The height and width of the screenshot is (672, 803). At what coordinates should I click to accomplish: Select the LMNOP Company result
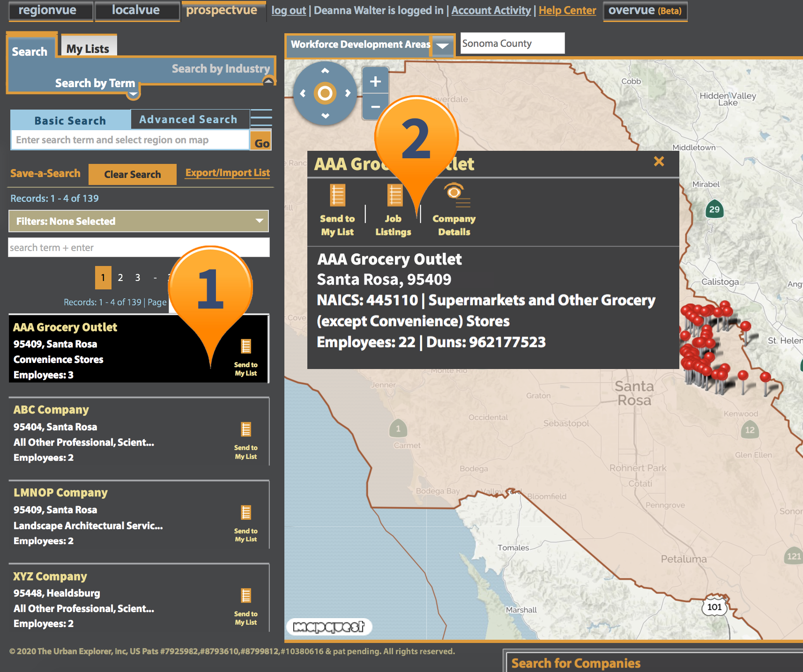[139, 515]
